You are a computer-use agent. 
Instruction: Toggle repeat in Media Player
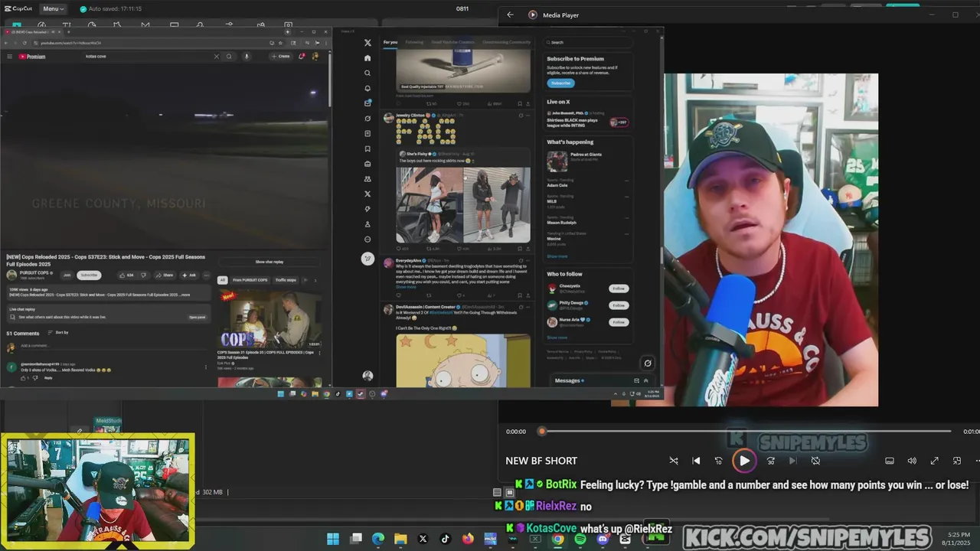[815, 461]
